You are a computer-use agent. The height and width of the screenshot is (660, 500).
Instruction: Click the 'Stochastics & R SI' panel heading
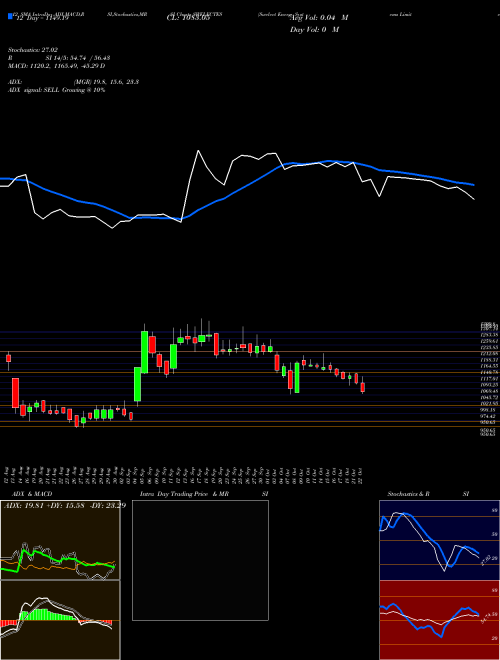point(428,494)
